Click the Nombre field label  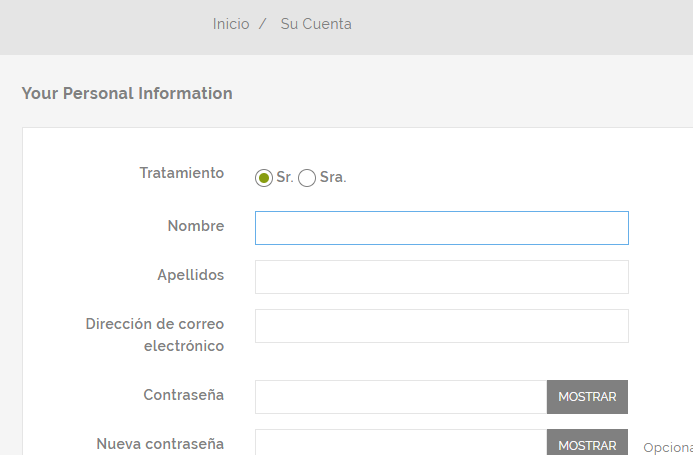196,226
